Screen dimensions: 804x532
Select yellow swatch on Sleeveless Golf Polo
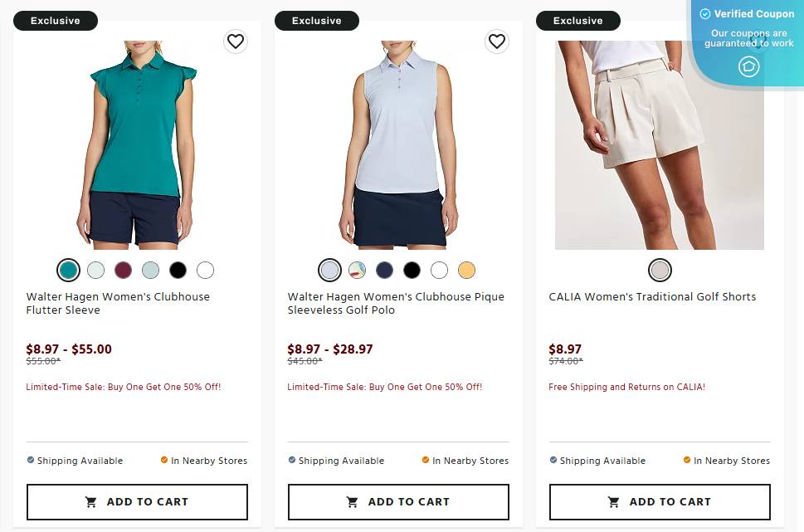click(466, 270)
